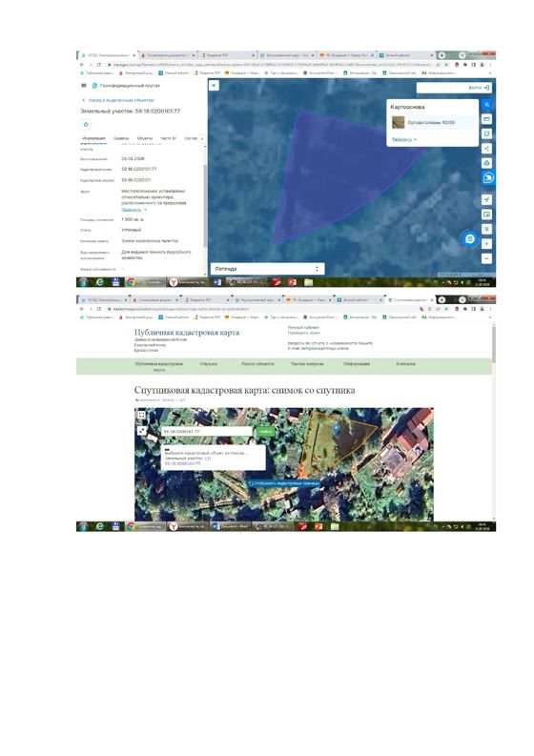Open the Объекты tab
Viewport: 534px width, 756px height.
tap(144, 138)
